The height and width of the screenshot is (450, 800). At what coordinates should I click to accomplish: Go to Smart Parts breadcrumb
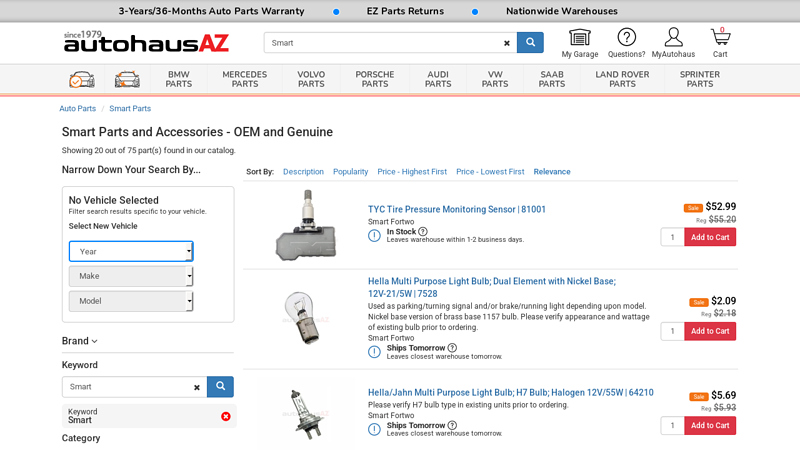click(130, 109)
